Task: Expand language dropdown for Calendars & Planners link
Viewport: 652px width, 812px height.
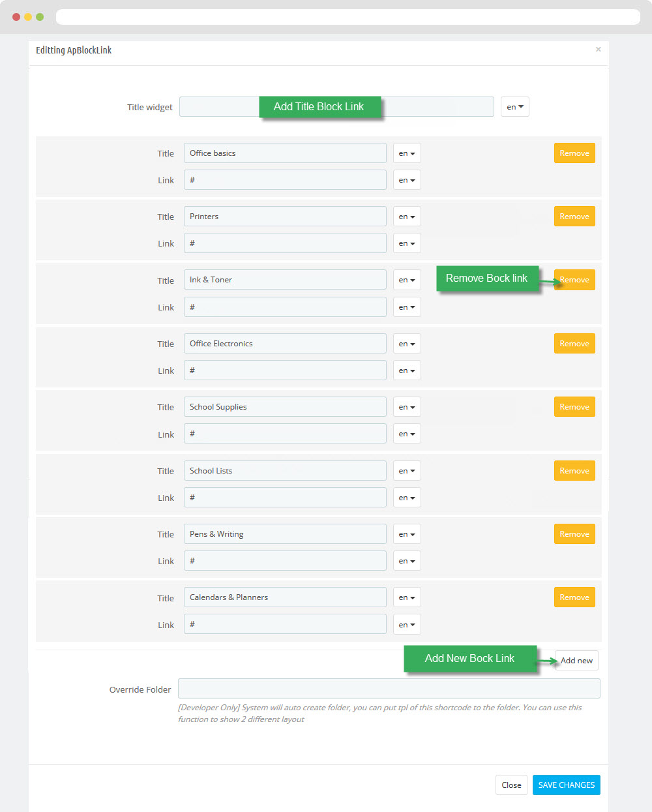Action: (407, 624)
